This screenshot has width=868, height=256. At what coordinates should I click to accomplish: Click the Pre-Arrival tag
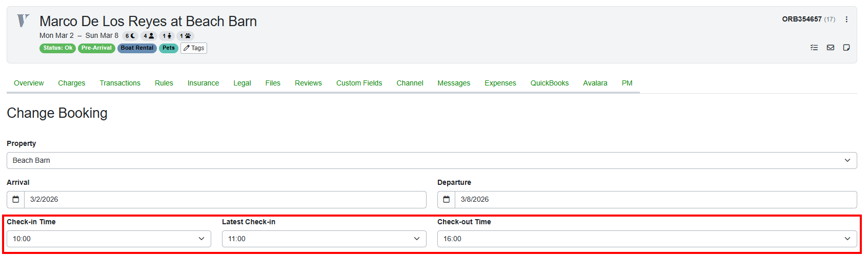(96, 48)
